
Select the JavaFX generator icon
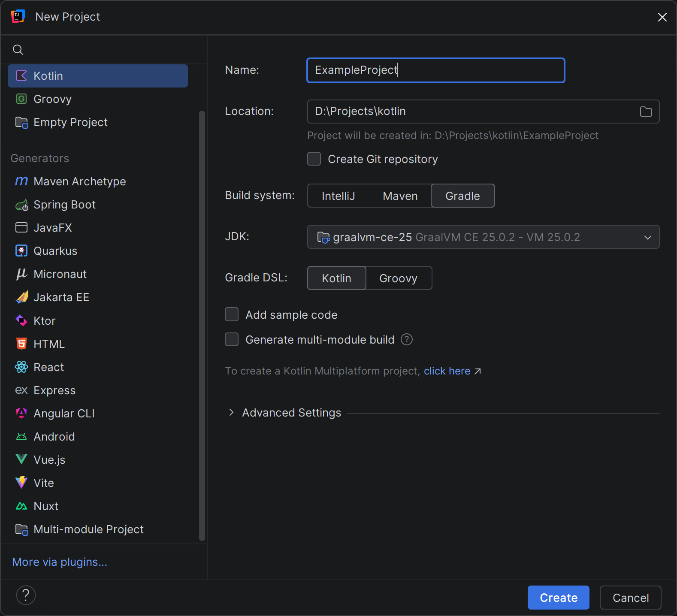point(21,228)
